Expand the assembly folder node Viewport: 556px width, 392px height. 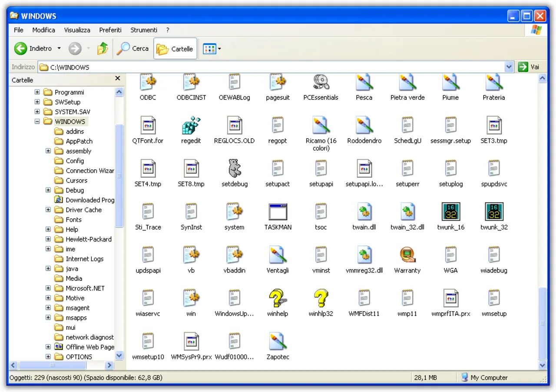coord(48,151)
